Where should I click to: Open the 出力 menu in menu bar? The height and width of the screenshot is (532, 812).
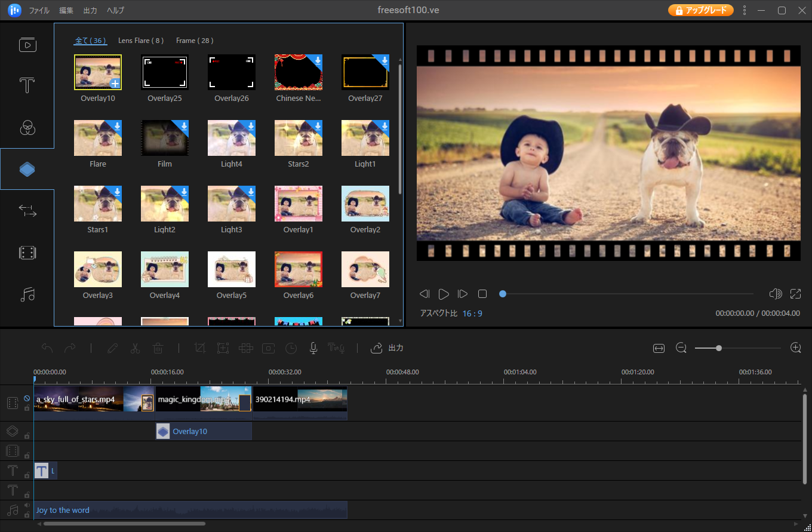[x=90, y=11]
